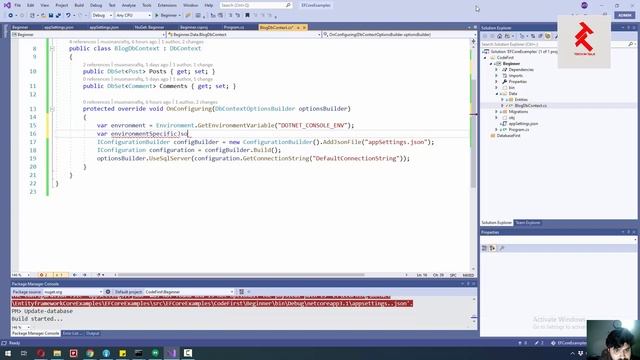Select the DatabaseFirst folder in Solution Explorer
The image size is (640, 360).
508,136
